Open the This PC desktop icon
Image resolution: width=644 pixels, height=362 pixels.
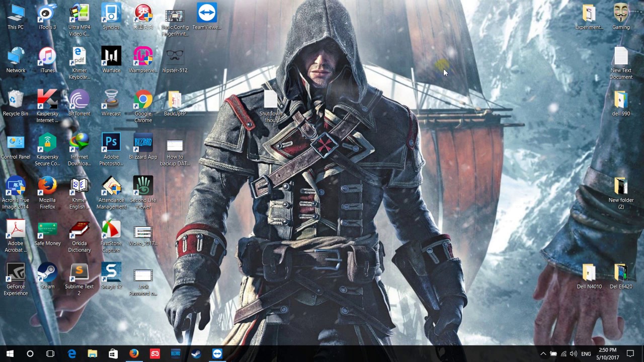coord(16,17)
